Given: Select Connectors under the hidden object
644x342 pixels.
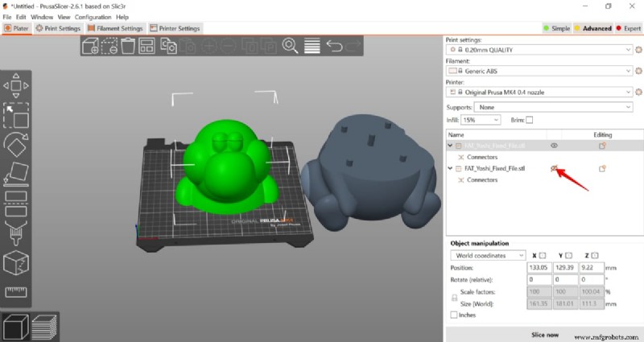Looking at the screenshot, I should [481, 179].
